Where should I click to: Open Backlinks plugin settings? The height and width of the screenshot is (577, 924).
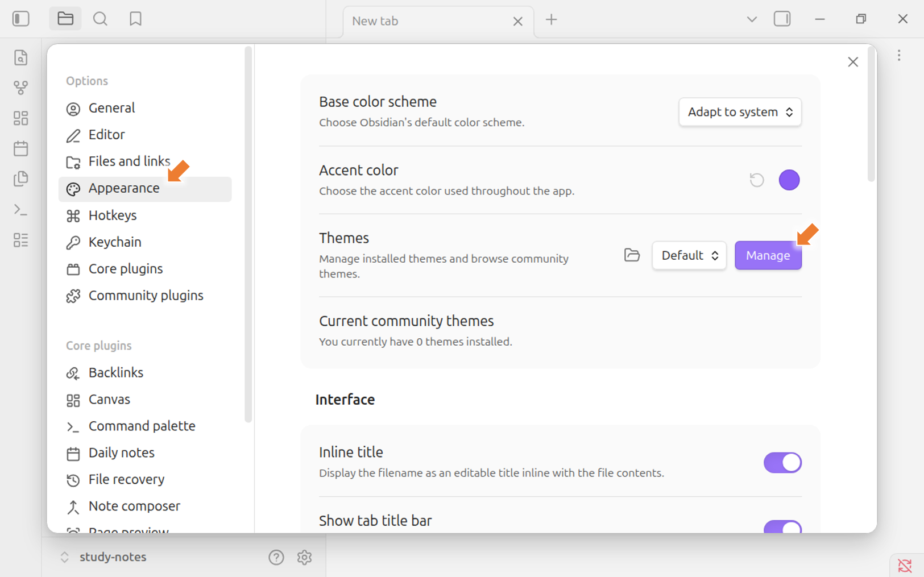[145, 373]
